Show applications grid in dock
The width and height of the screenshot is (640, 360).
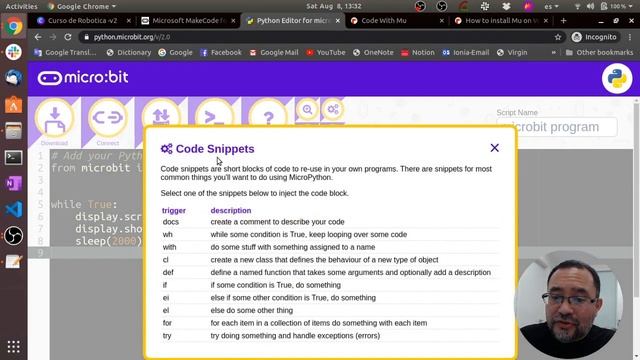click(x=13, y=347)
